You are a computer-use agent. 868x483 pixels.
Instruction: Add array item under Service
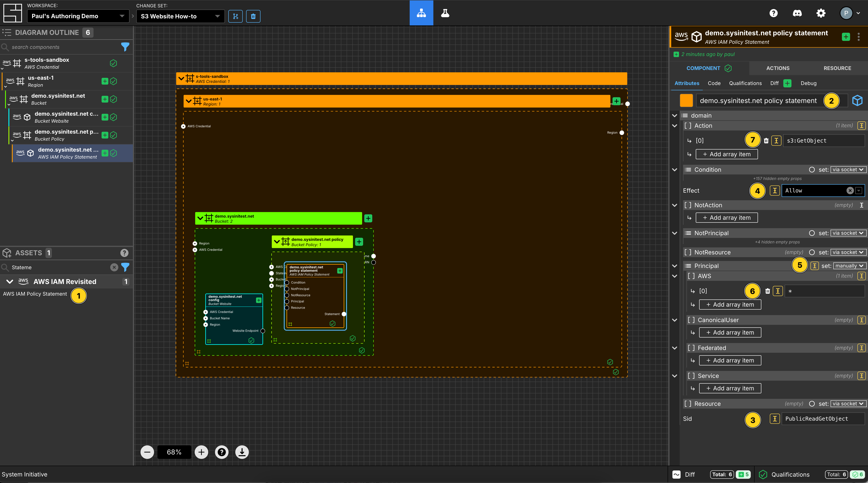pyautogui.click(x=730, y=388)
